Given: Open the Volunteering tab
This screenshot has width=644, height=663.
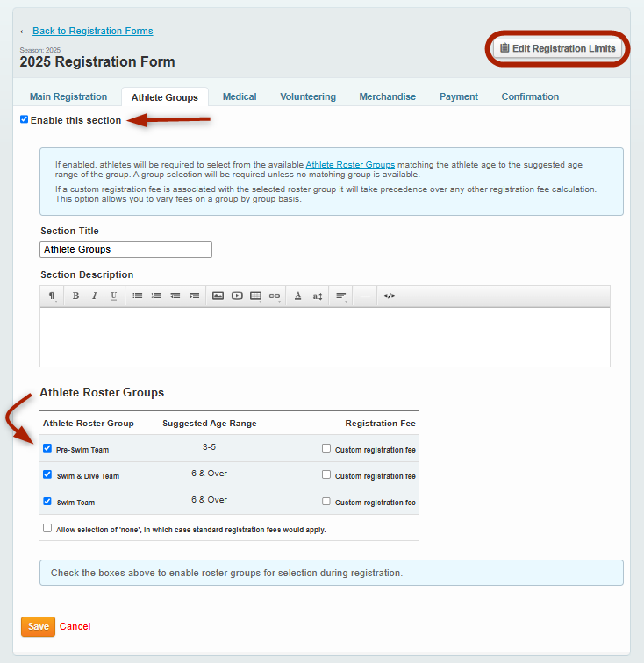Looking at the screenshot, I should tap(308, 96).
